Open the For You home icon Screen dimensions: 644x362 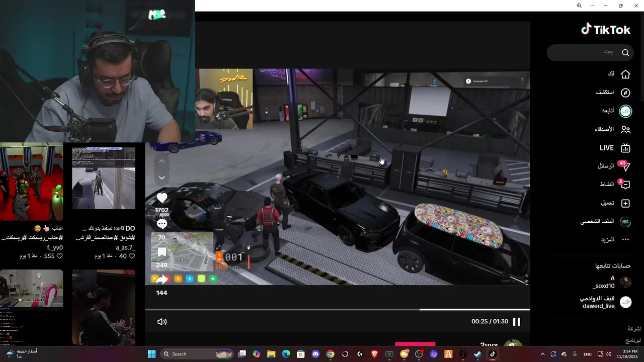[625, 74]
